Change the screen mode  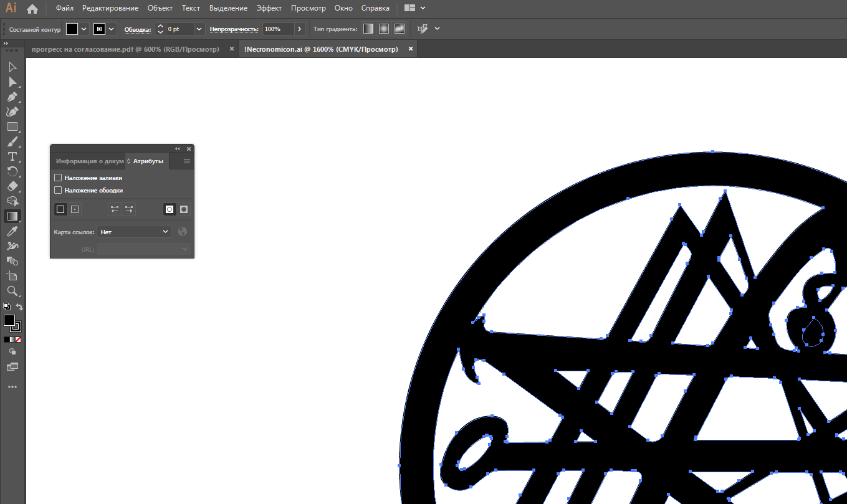(12, 367)
